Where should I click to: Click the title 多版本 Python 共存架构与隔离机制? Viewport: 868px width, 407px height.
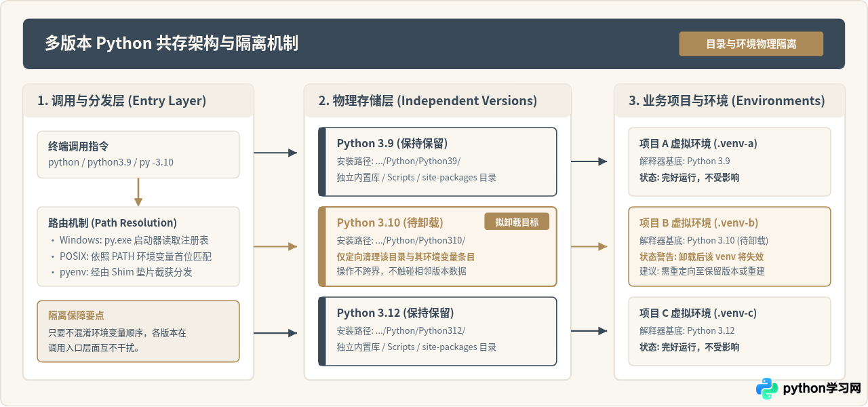tap(172, 44)
